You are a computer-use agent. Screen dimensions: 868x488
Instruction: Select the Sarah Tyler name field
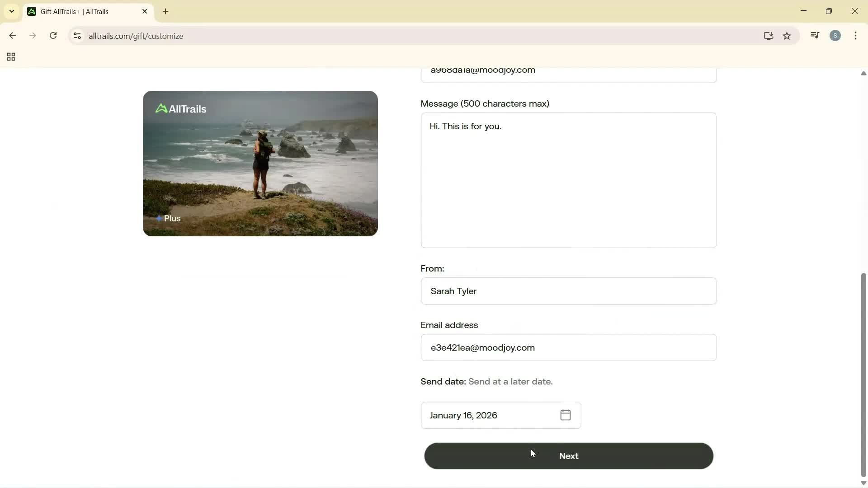pyautogui.click(x=568, y=291)
